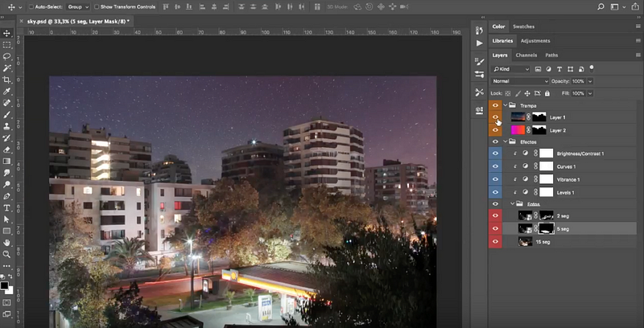Viewport: 644px width, 328px height.
Task: Click the foreground color swatch
Action: (x=4, y=285)
